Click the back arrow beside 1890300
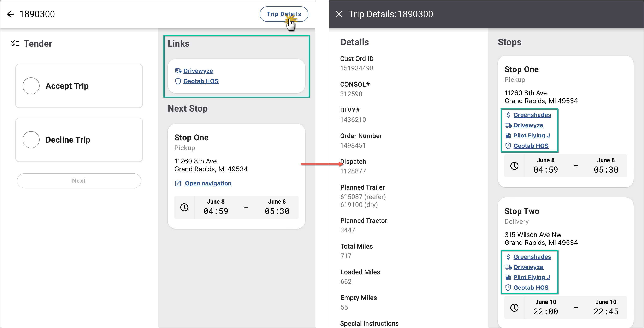Viewport: 644px width, 328px height. 11,14
